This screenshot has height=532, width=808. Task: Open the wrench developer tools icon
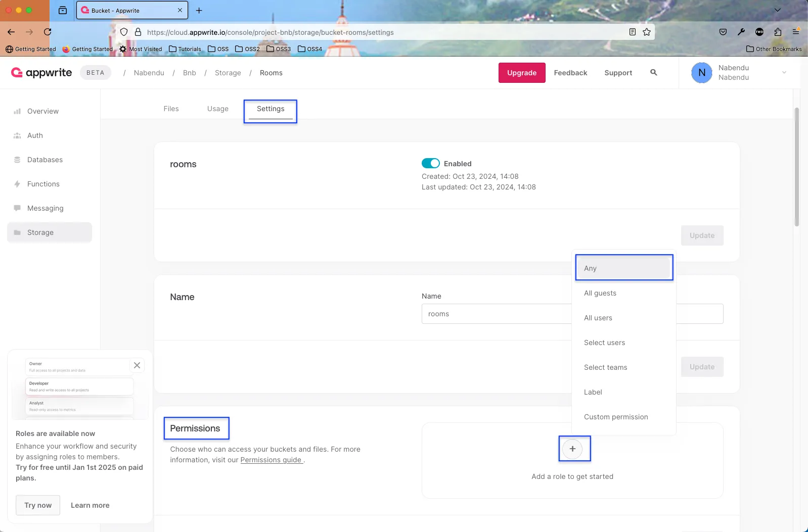coord(741,32)
